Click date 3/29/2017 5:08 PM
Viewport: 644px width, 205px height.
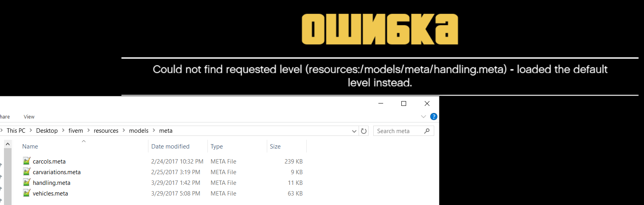(x=176, y=193)
